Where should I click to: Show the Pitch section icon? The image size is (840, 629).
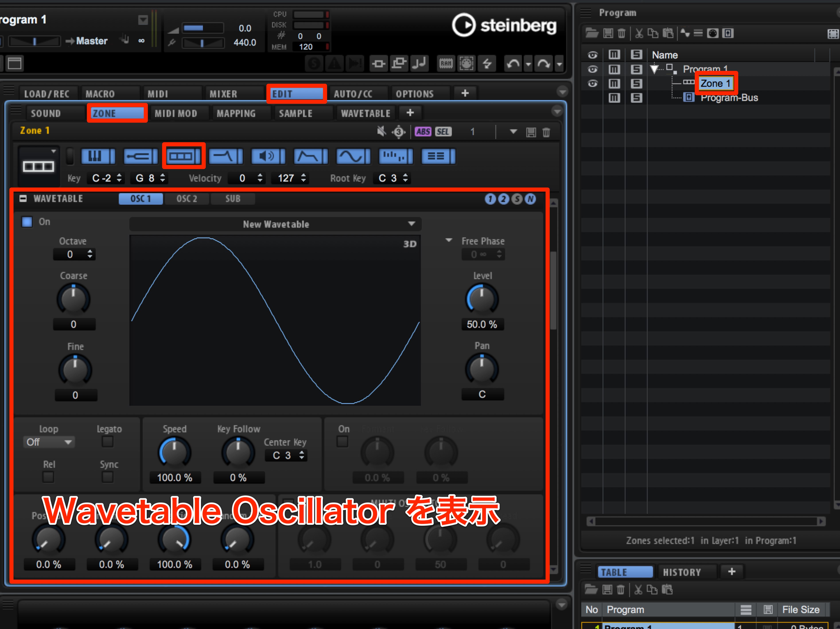[140, 156]
